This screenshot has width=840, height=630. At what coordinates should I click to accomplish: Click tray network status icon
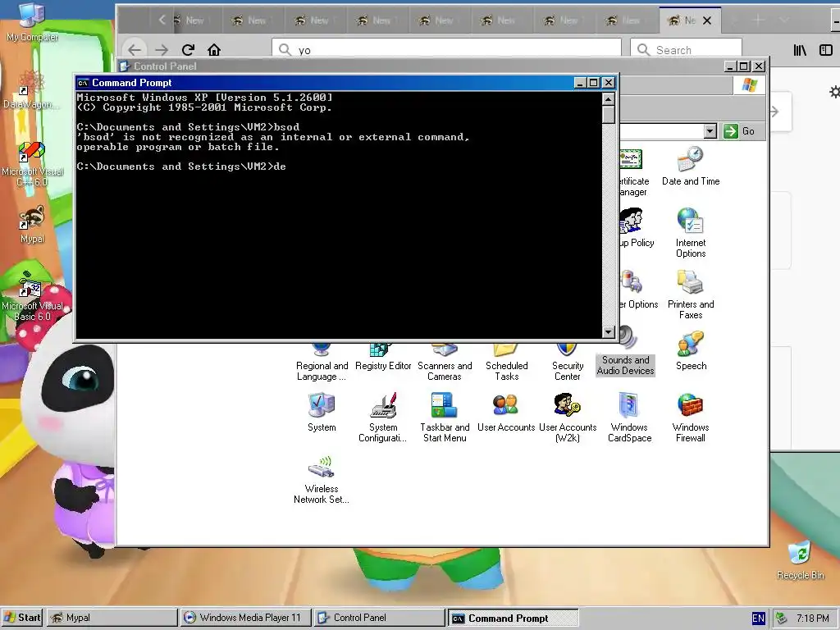782,619
